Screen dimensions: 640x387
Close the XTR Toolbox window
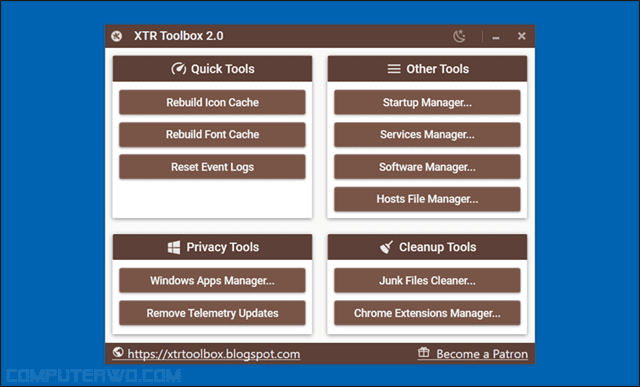click(x=521, y=36)
